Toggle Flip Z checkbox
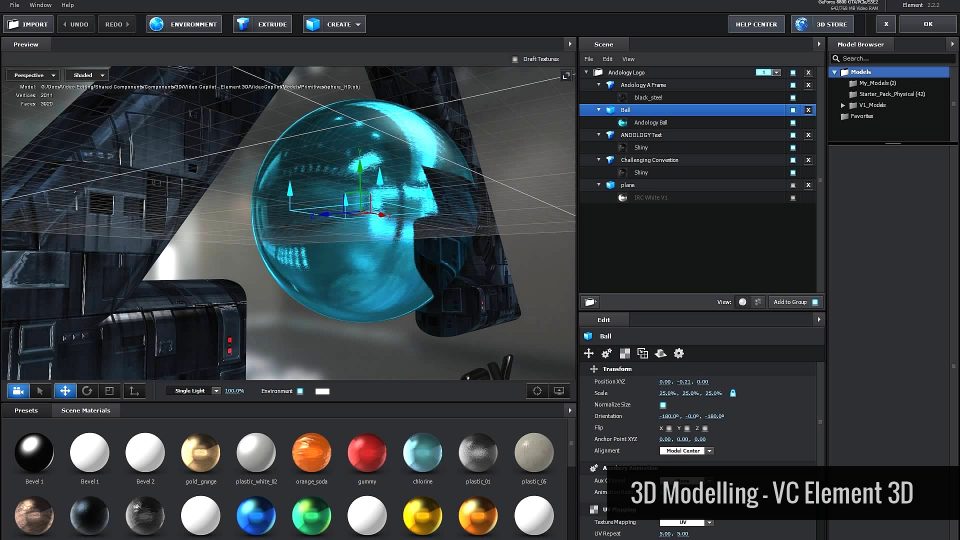 click(x=705, y=429)
